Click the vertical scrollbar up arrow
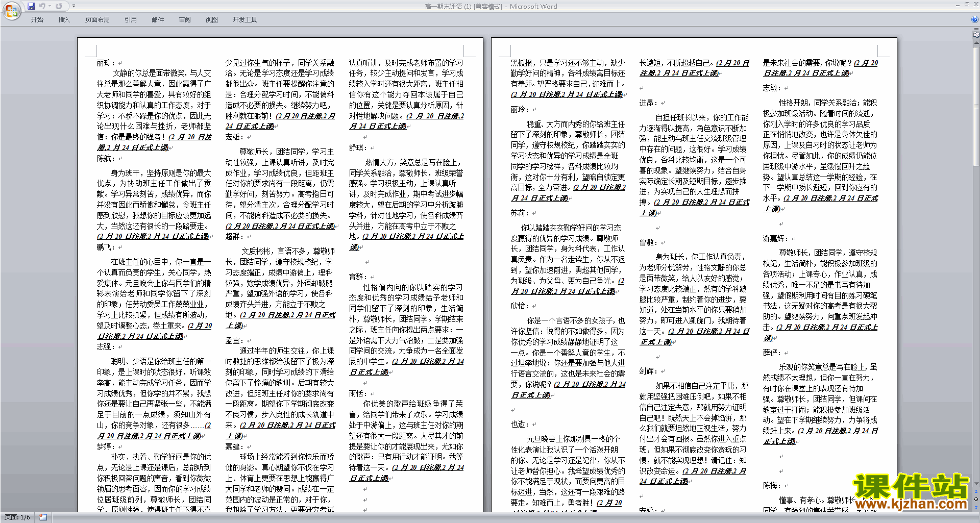 pyautogui.click(x=976, y=42)
